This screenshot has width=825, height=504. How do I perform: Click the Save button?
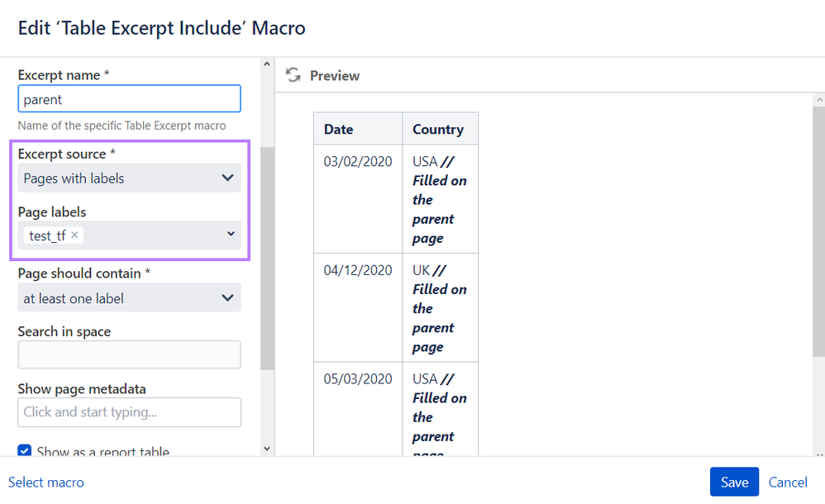[734, 483]
